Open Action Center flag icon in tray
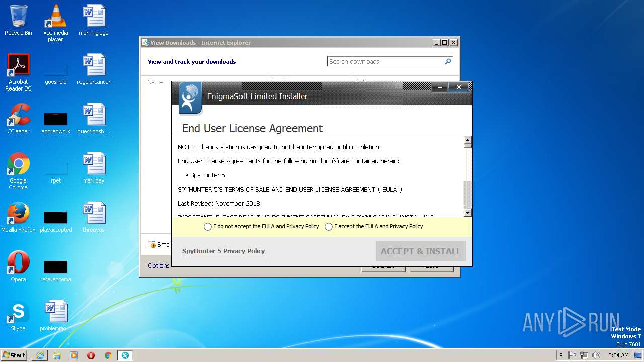Screen dimensions: 644x362 [572, 355]
